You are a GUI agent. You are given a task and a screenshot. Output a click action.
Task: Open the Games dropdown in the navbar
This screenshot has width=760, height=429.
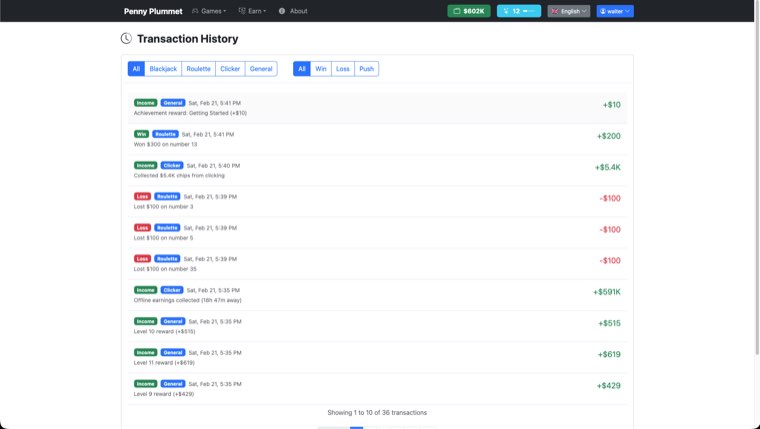209,11
